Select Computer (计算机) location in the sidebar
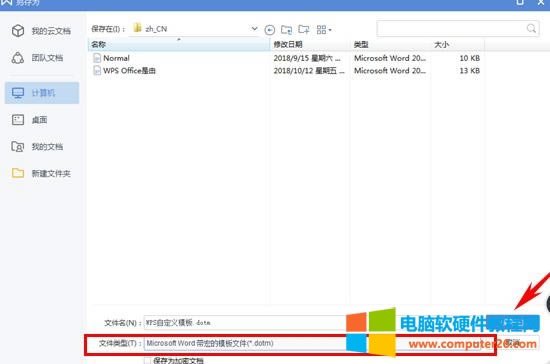 point(42,93)
